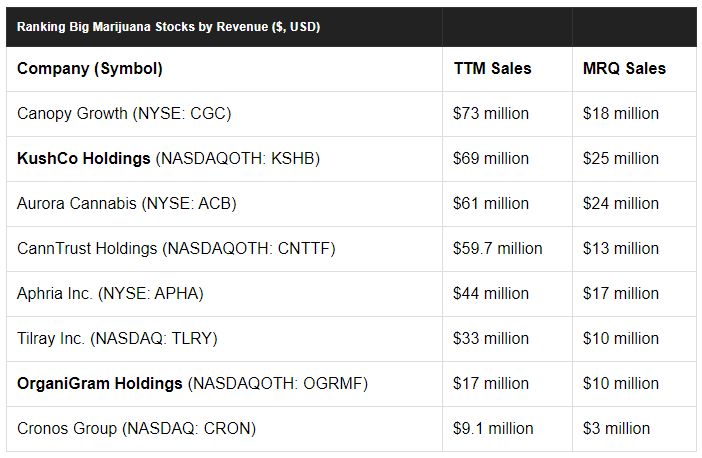
Task: Click the Company (Symbol) column header
Action: (90, 69)
